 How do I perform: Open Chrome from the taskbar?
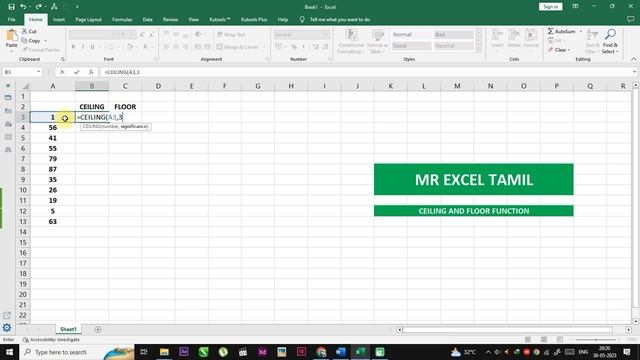[321, 352]
